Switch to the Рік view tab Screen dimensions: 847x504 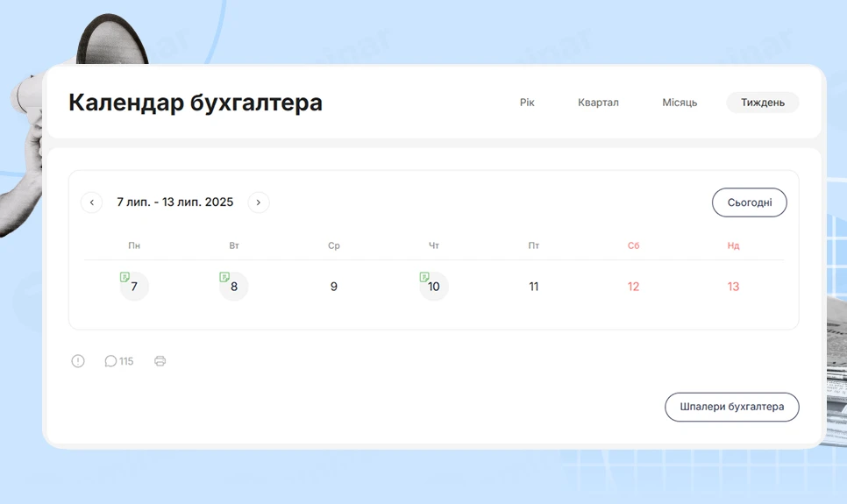pyautogui.click(x=527, y=103)
